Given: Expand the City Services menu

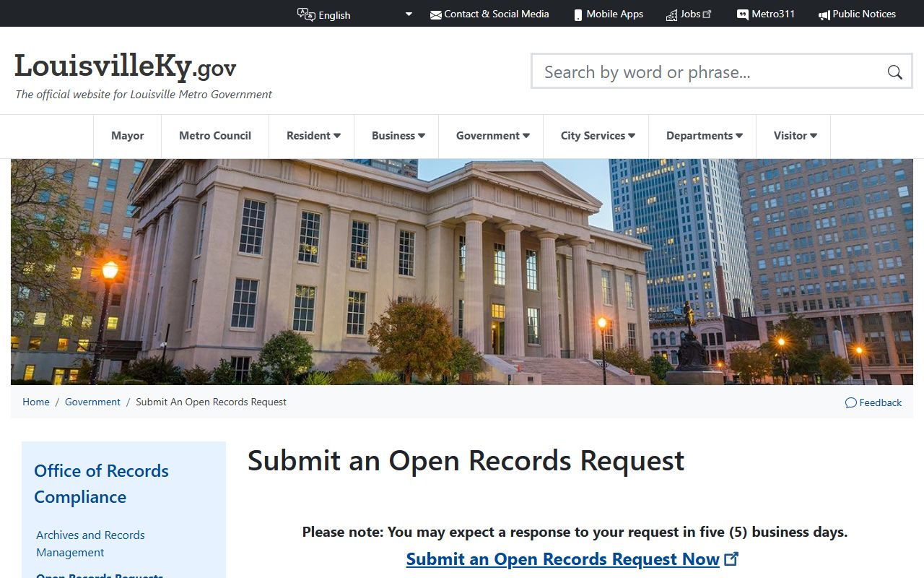Looking at the screenshot, I should coord(598,136).
